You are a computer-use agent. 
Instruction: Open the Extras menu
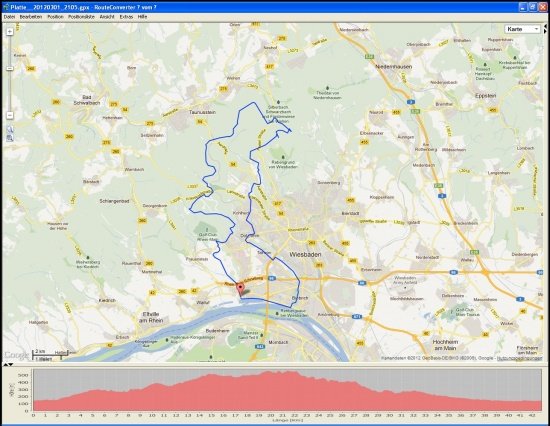(x=126, y=17)
